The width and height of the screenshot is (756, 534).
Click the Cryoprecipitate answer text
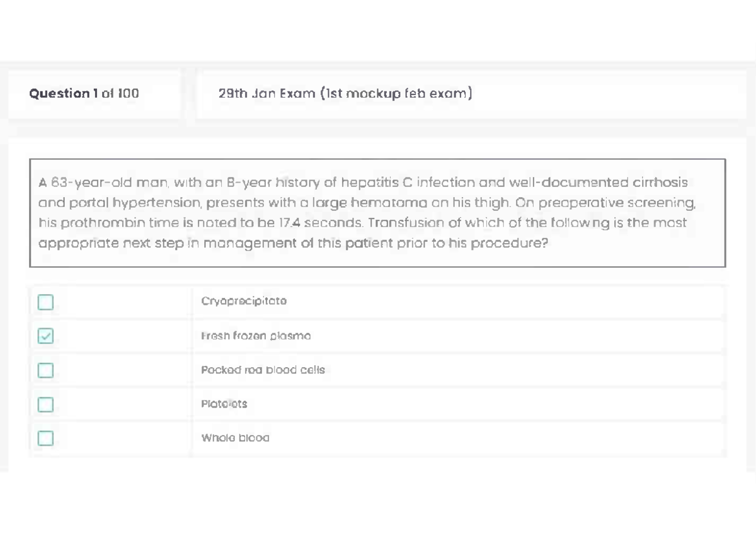coord(244,301)
